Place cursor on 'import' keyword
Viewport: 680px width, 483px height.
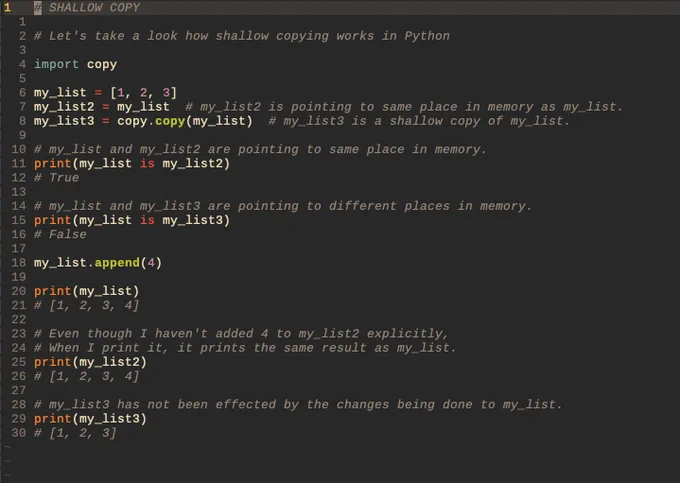point(56,64)
